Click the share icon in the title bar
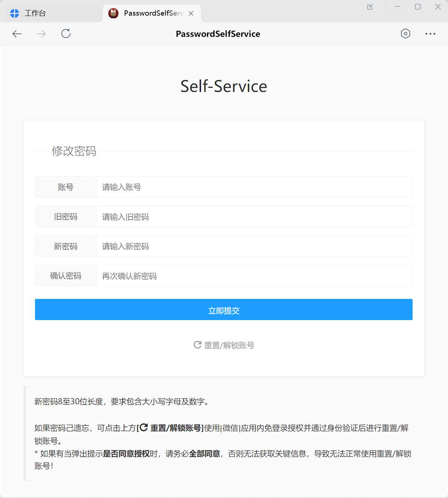The image size is (448, 498). point(370,7)
